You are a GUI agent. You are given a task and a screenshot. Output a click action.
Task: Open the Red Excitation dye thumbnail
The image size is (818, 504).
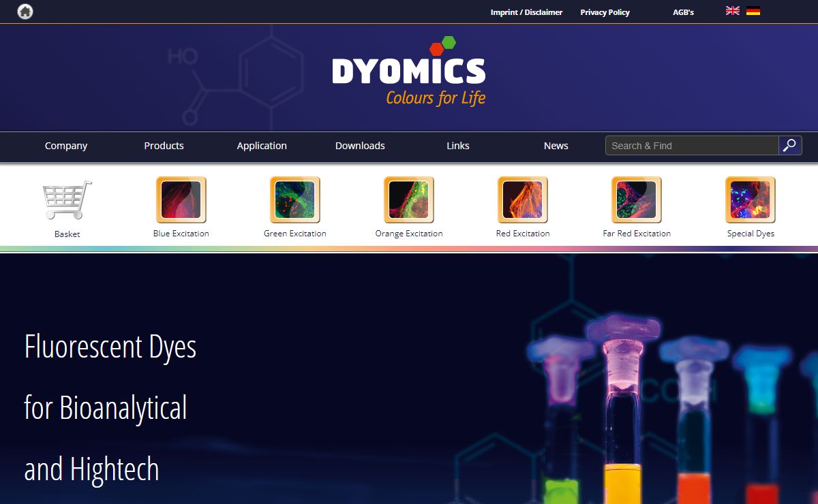(x=522, y=200)
